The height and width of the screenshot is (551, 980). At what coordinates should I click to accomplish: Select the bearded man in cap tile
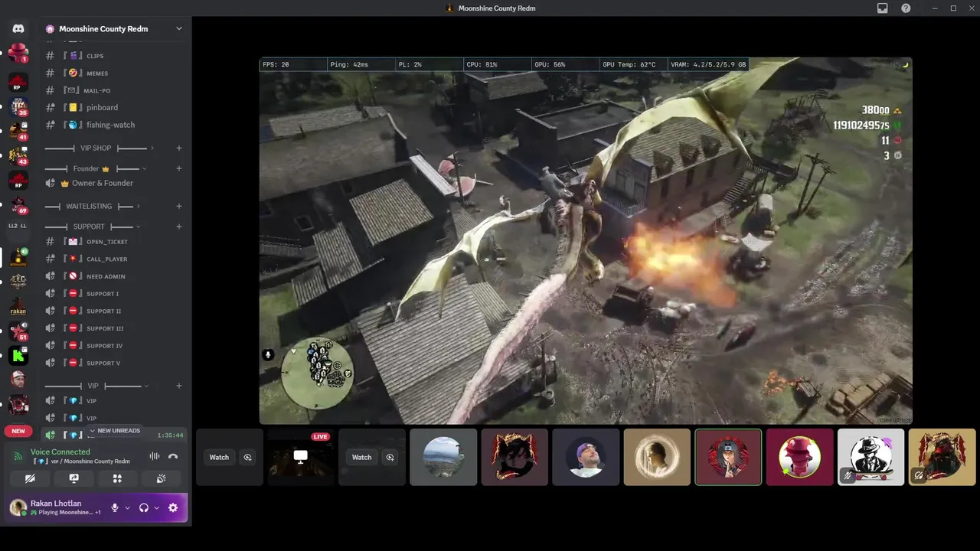click(x=586, y=457)
